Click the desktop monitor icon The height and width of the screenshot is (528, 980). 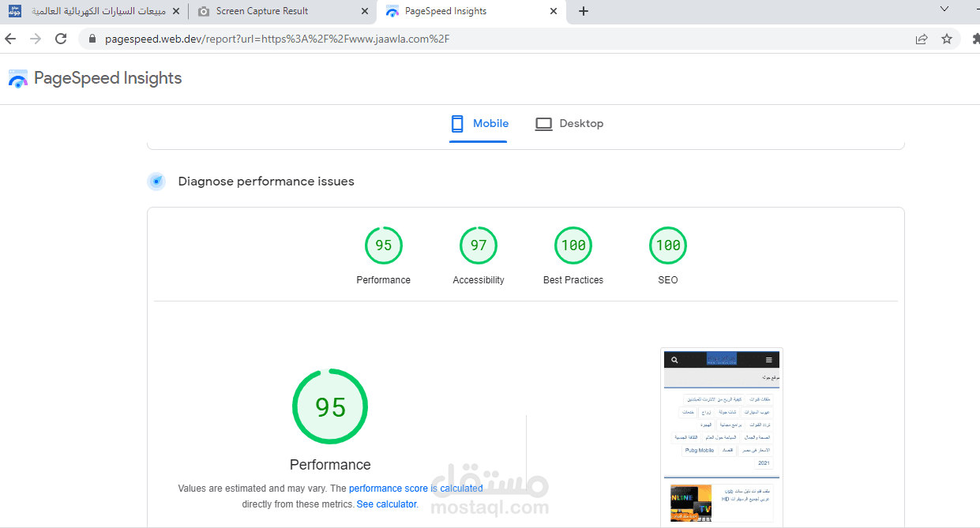[x=543, y=124]
